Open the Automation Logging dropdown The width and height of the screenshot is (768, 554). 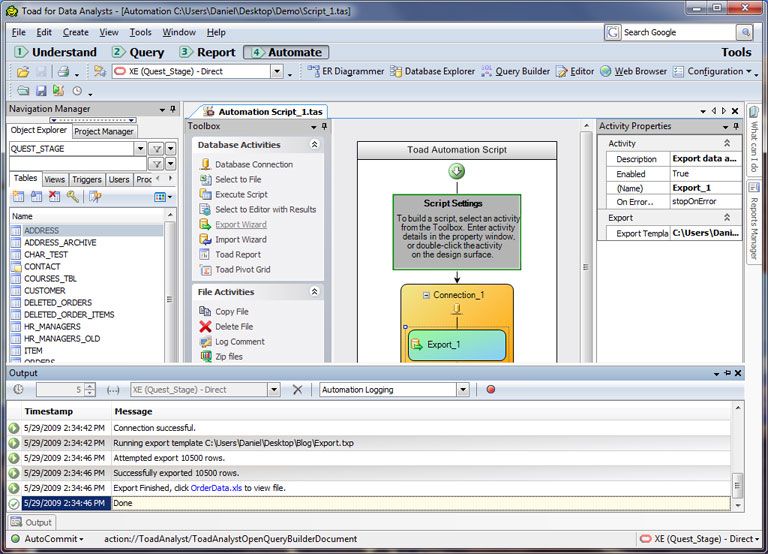(463, 390)
